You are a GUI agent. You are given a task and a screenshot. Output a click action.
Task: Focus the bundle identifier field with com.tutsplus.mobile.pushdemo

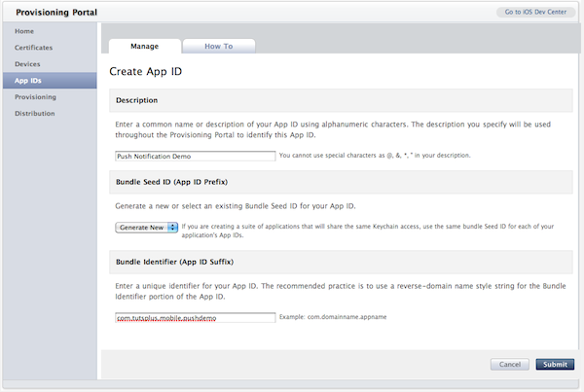point(196,317)
